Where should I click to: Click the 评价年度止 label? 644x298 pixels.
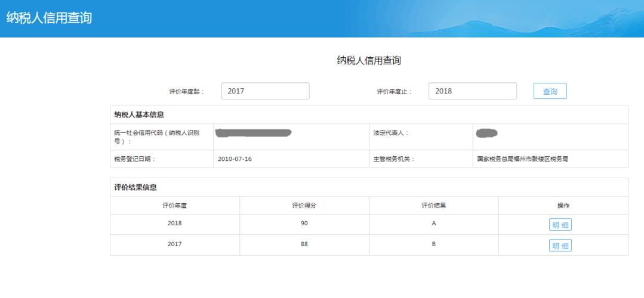pyautogui.click(x=394, y=92)
